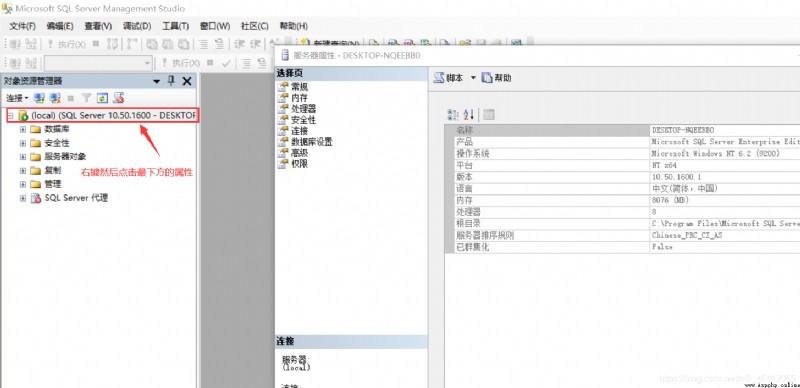Collapse the (local) server node
Screen dimensions: 800x388
(x=10, y=116)
